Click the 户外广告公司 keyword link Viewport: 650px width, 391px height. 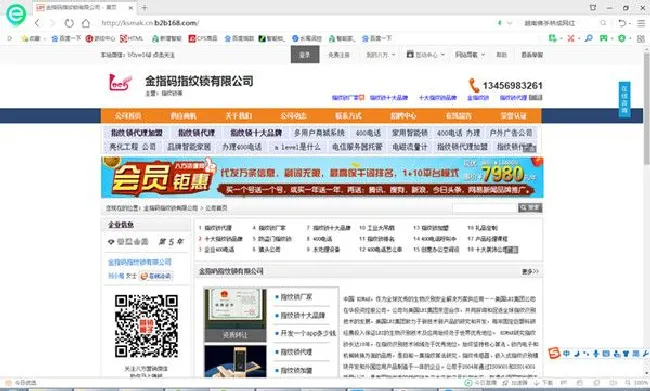pyautogui.click(x=511, y=133)
